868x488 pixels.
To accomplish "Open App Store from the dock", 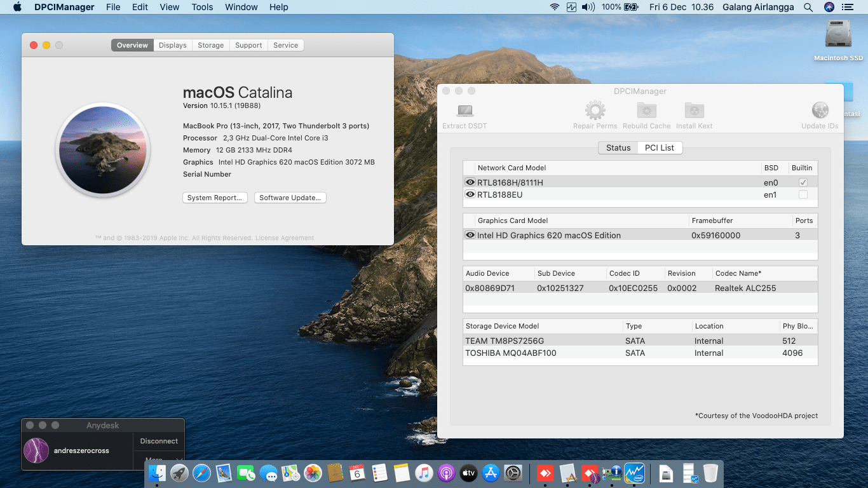I will 491,473.
